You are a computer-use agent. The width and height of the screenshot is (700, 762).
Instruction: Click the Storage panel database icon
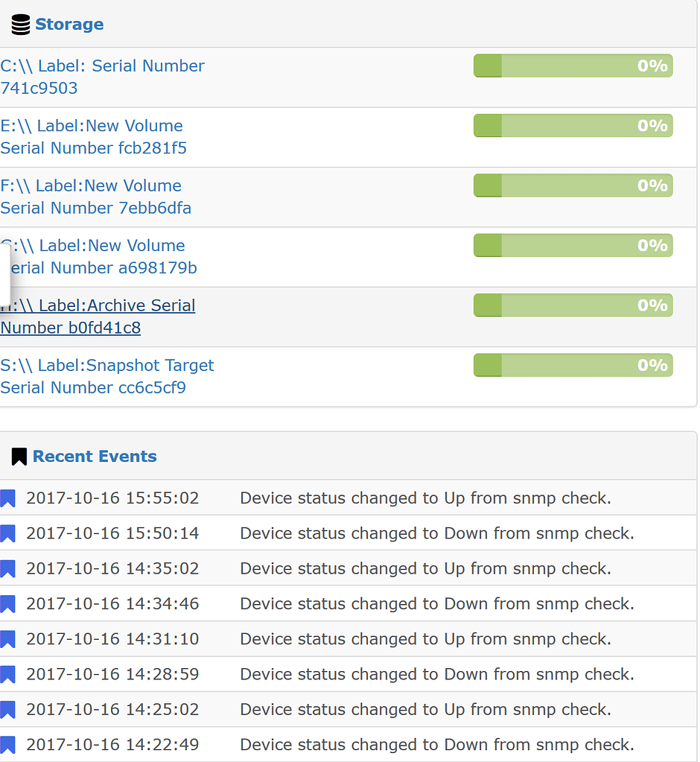19,23
